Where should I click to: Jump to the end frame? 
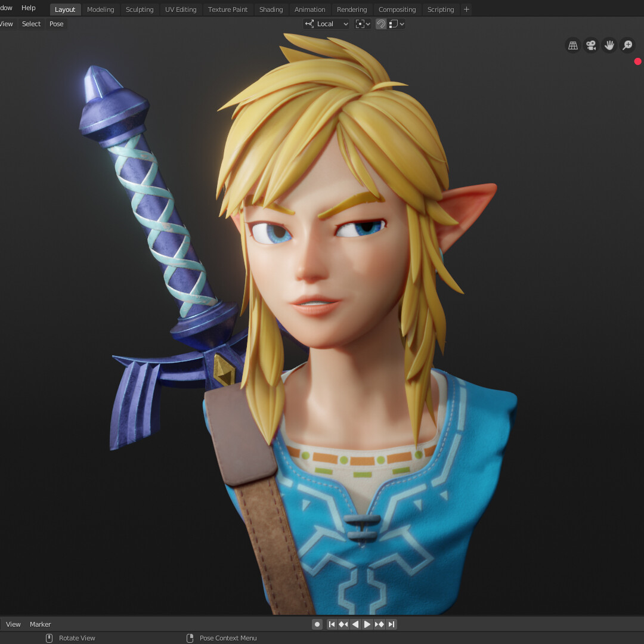(x=391, y=624)
